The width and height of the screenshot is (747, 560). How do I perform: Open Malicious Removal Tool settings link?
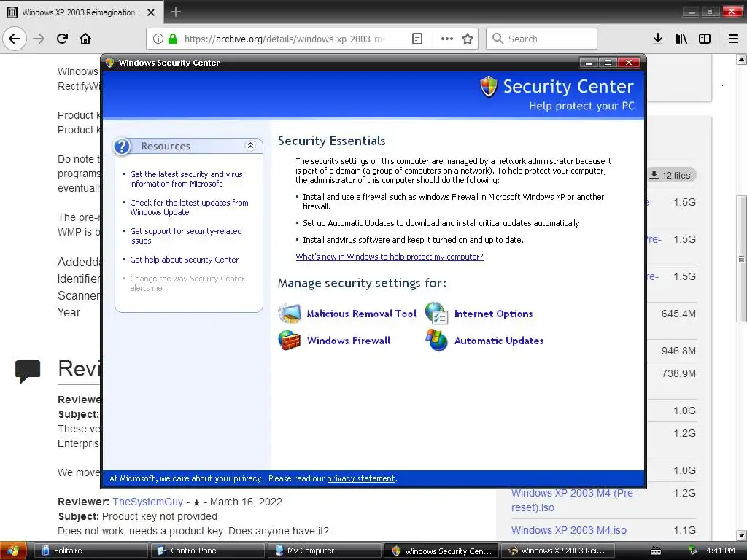click(x=362, y=314)
